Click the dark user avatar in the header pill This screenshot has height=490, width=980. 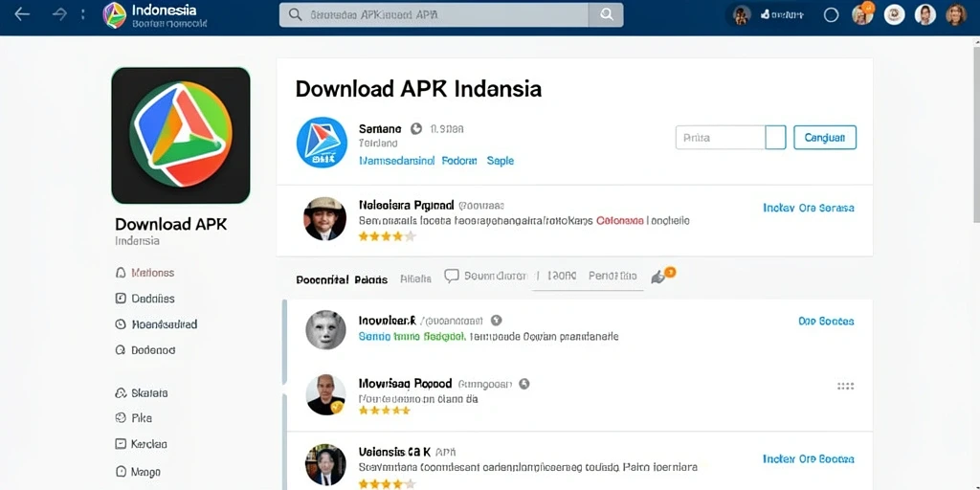742,15
